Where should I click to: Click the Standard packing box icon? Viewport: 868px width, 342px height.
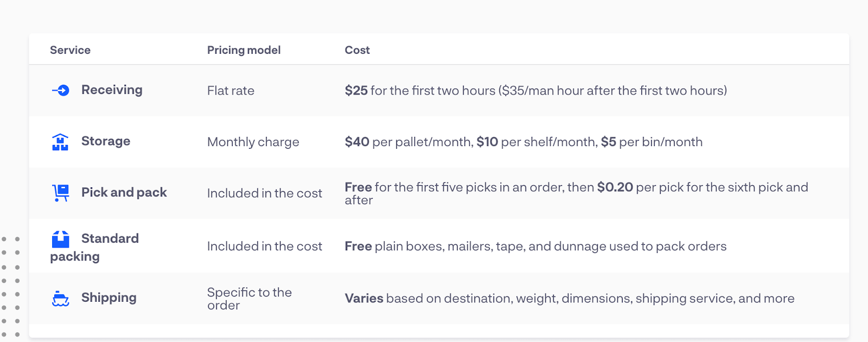(61, 239)
